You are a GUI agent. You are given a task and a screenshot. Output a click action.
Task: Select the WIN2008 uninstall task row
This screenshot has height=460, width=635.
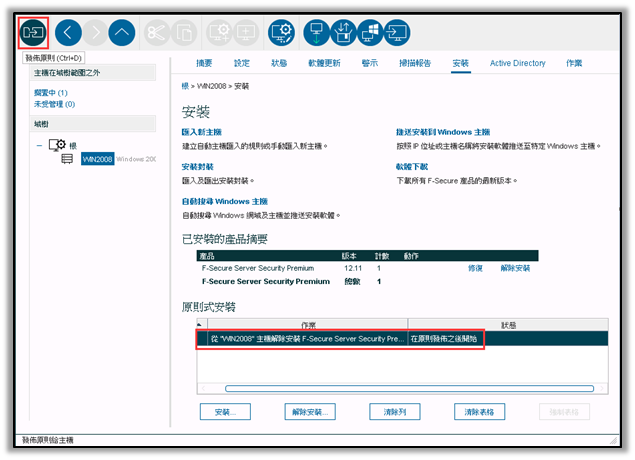pos(402,339)
